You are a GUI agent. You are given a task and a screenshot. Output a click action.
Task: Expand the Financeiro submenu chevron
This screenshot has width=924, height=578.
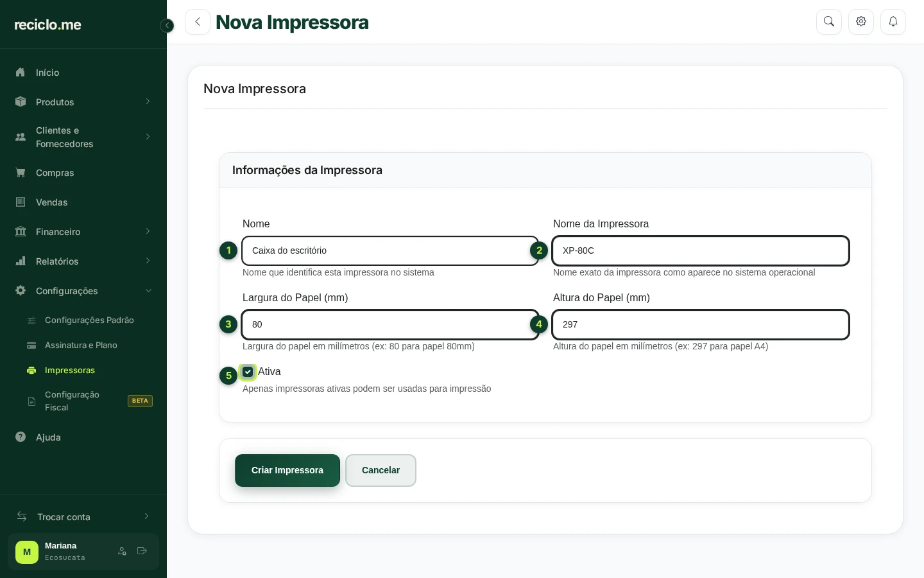(148, 231)
